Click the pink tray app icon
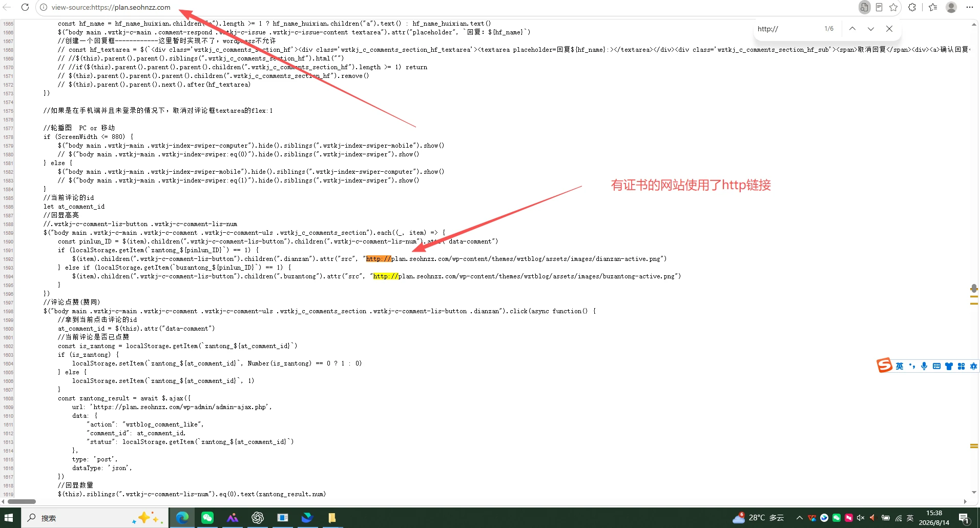The width and height of the screenshot is (980, 528). [849, 518]
